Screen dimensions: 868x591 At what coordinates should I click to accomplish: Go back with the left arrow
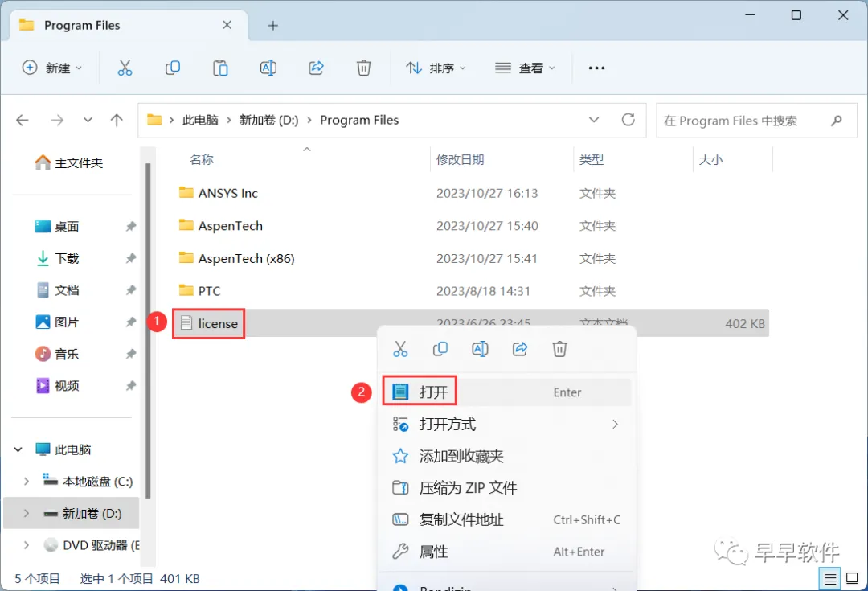coord(23,120)
